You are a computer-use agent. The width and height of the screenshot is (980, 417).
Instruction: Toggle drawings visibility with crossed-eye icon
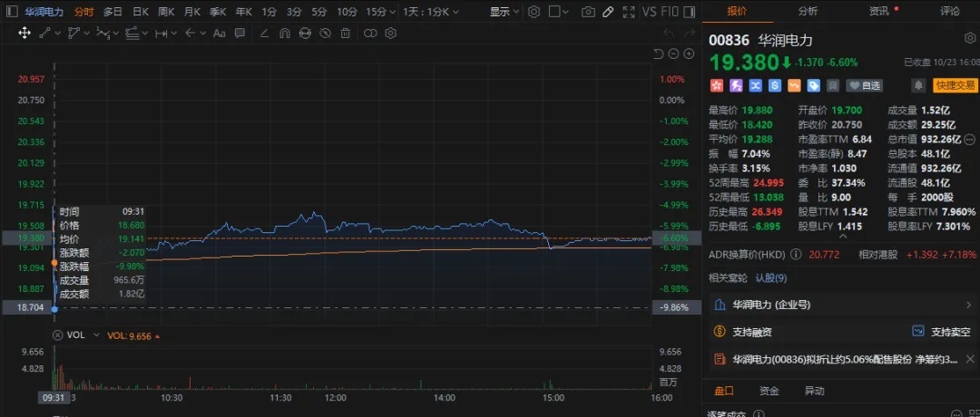[x=324, y=33]
